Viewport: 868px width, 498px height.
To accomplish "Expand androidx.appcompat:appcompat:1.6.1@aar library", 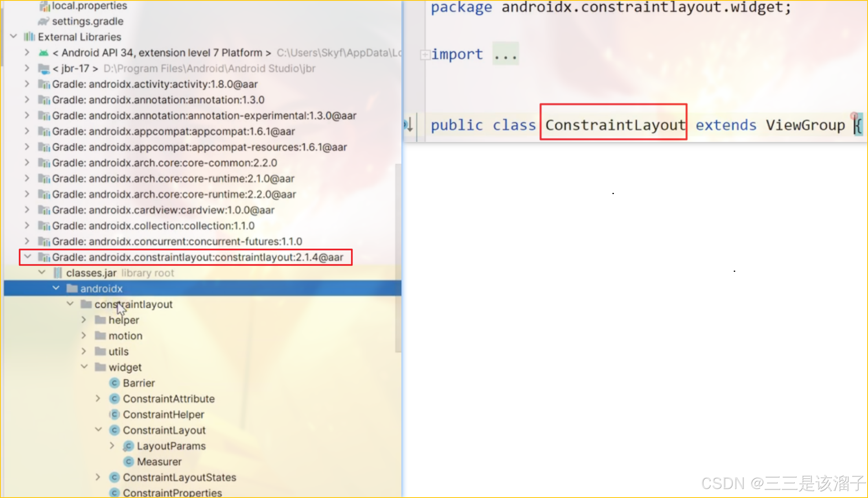I will (x=27, y=131).
